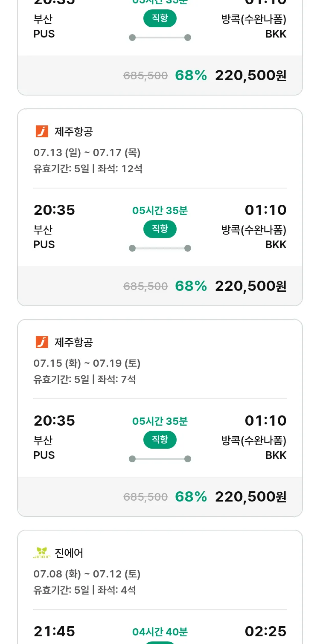The height and width of the screenshot is (644, 320).
Task: Tap 방콕(수완나폼) destination on the 07.15 flight
Action: [x=254, y=440]
